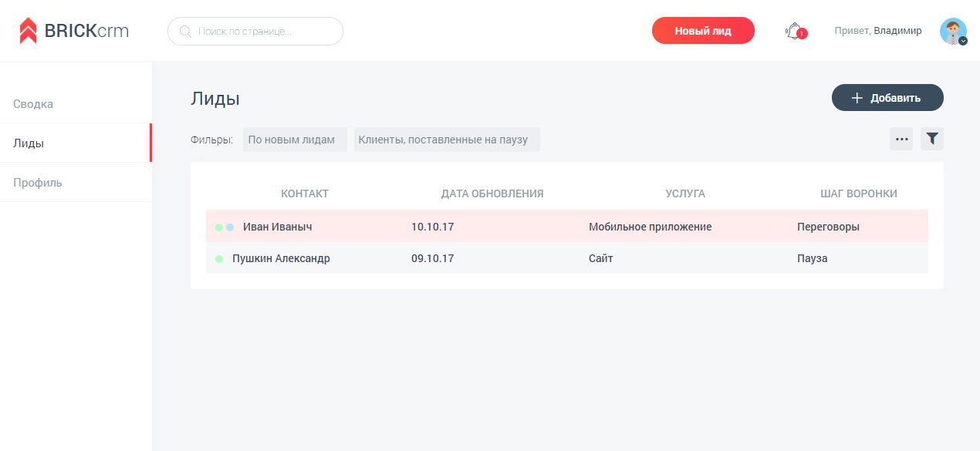The image size is (980, 451).
Task: Open the 'Сводка' sidebar section
Action: point(33,104)
